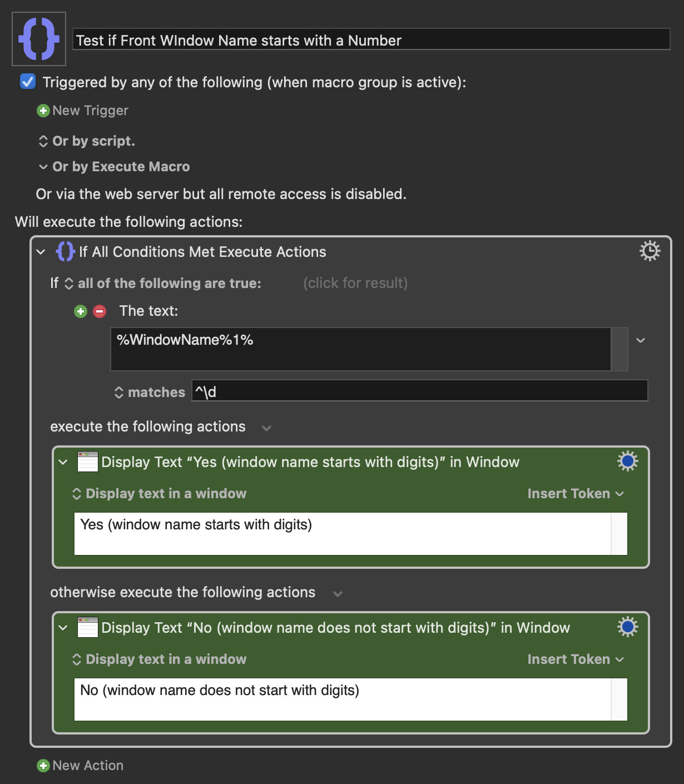684x784 pixels.
Task: Collapse the If All Conditions Met action
Action: (x=41, y=252)
